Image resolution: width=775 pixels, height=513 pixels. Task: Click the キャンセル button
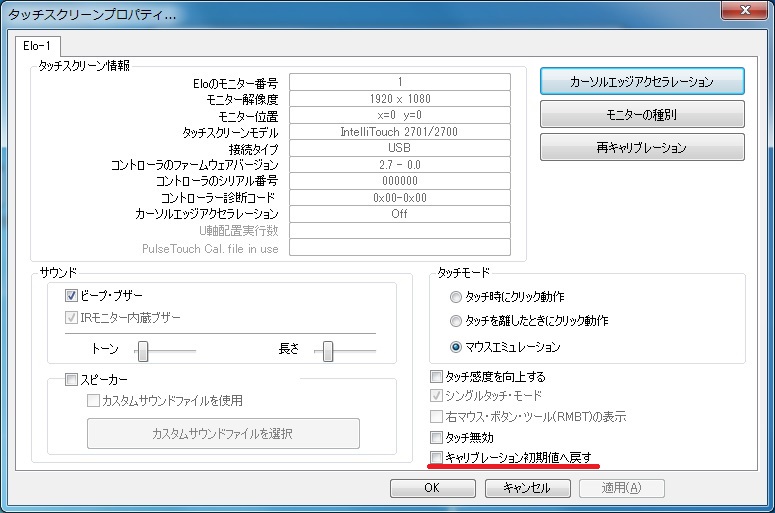pyautogui.click(x=526, y=488)
